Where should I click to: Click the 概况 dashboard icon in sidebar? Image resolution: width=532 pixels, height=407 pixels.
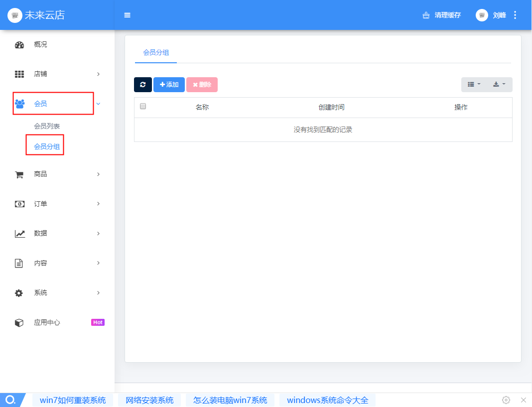click(x=19, y=45)
